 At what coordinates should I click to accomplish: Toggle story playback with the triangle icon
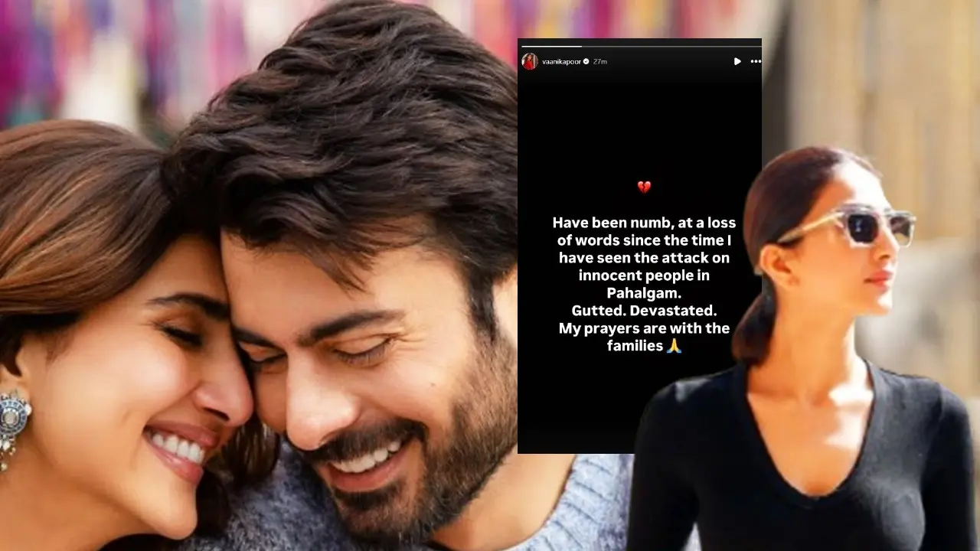click(737, 61)
